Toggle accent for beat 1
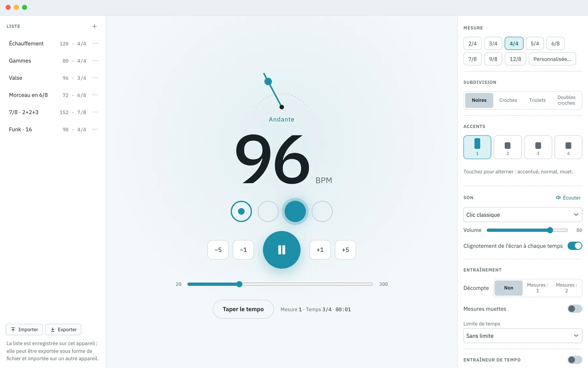The width and height of the screenshot is (588, 368). (x=477, y=147)
